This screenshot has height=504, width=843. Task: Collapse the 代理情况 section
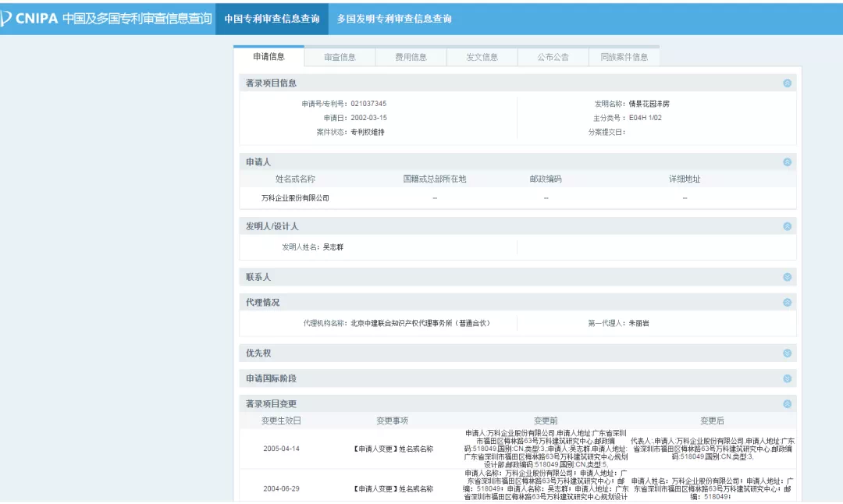(x=787, y=303)
